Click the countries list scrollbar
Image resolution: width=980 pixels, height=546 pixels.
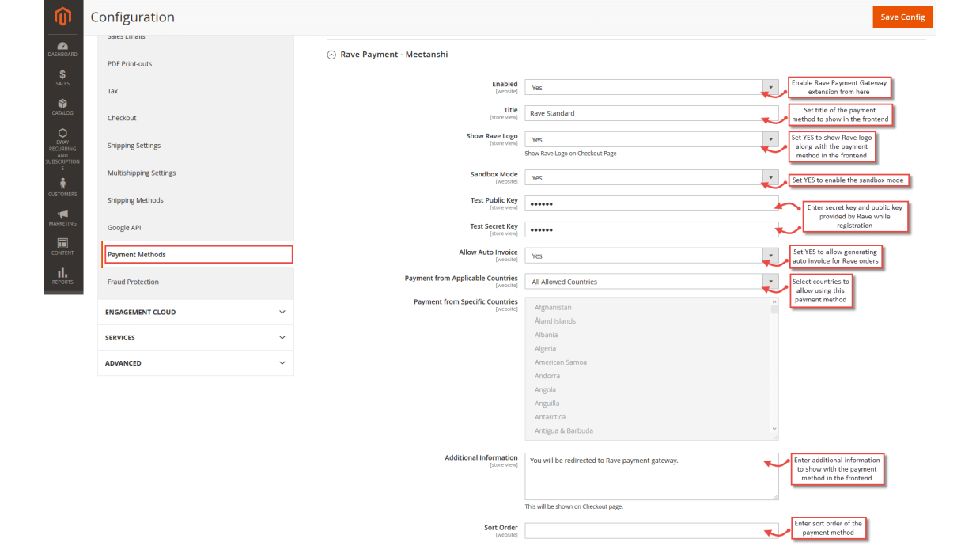point(774,309)
